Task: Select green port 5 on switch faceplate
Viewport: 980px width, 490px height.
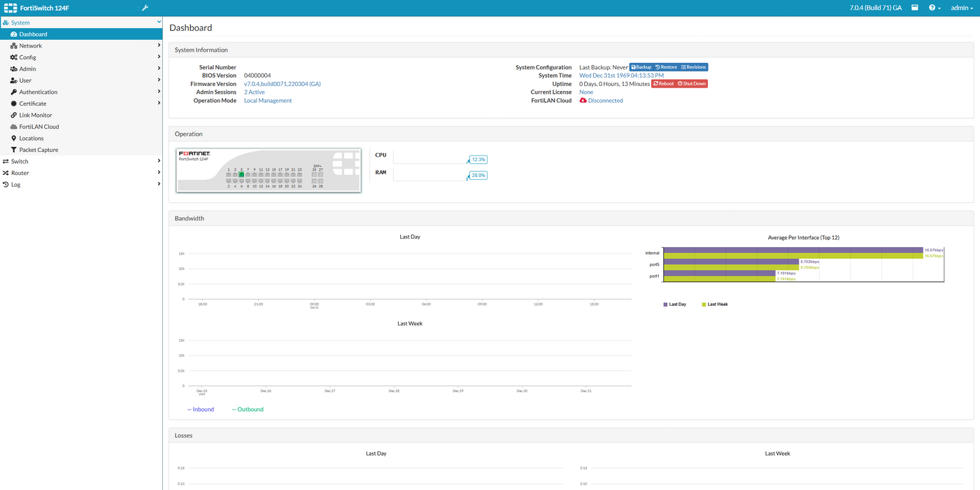Action: coord(241,174)
